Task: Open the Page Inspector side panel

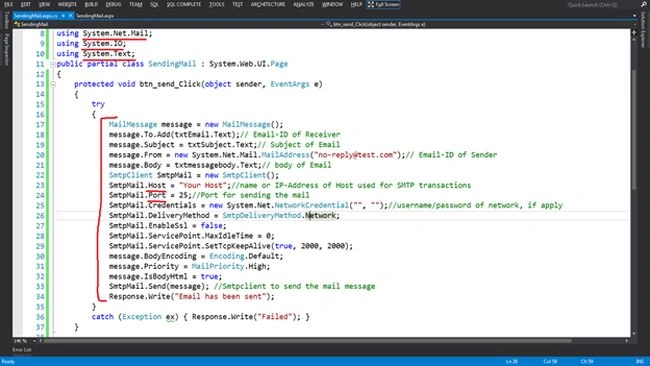Action: 6,50
